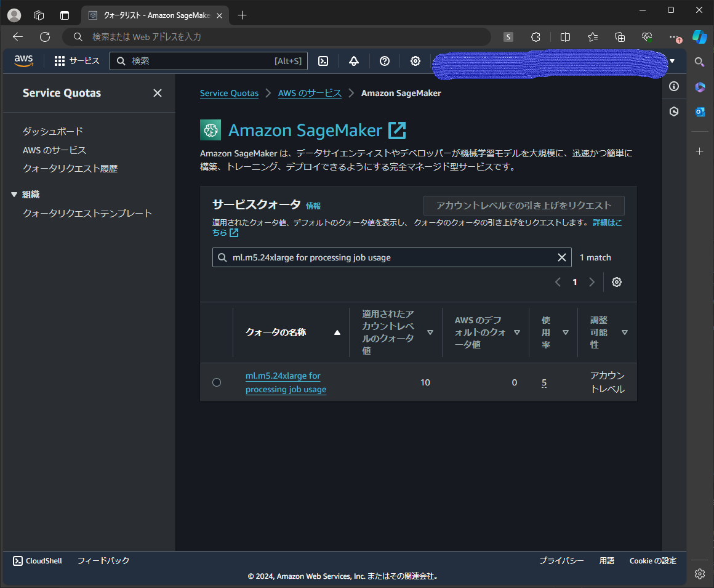Image resolution: width=714 pixels, height=588 pixels.
Task: Open Copilot sidebar icon
Action: click(699, 37)
